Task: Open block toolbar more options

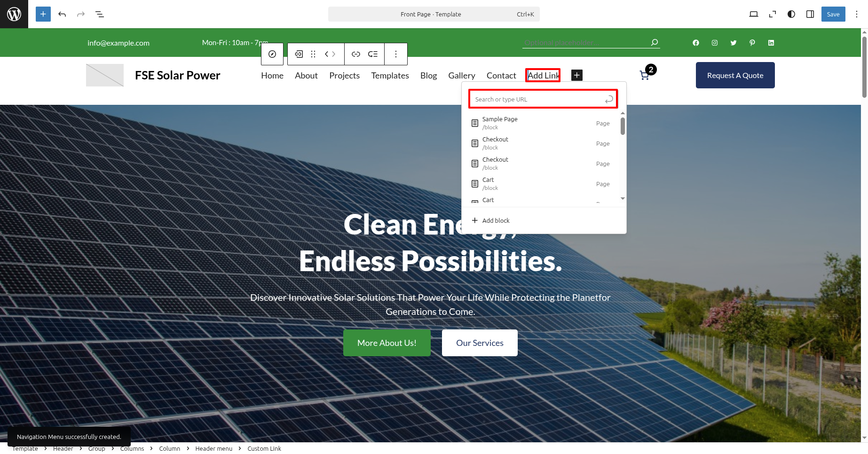Action: [396, 54]
